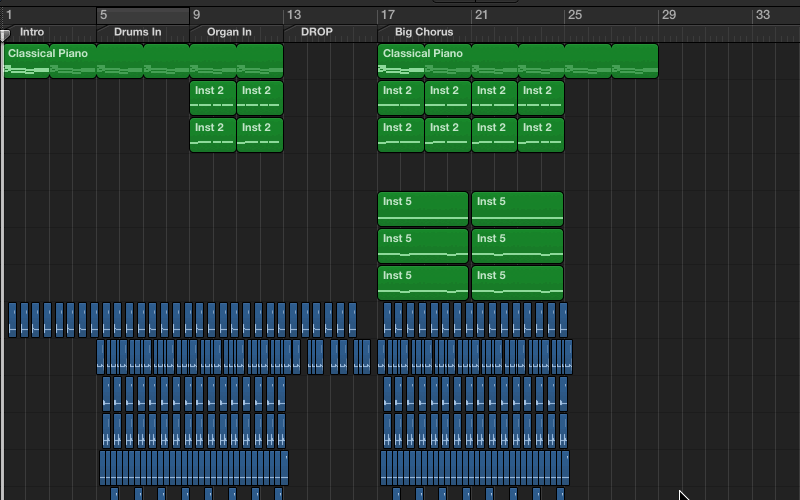Select the lower-track Inst 2 region at bar 9

pos(213,135)
